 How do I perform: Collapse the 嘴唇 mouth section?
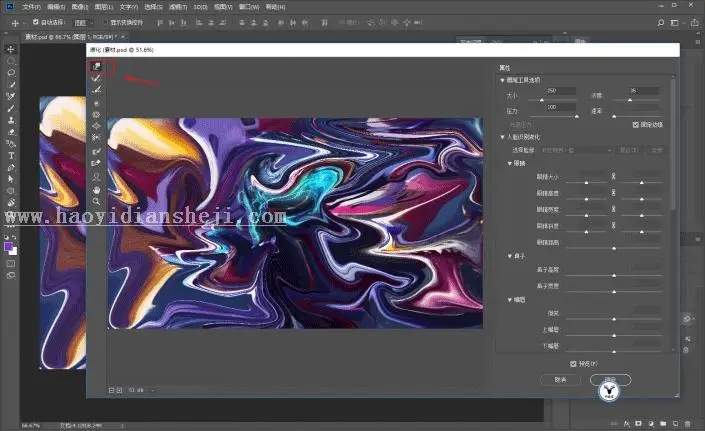(509, 299)
